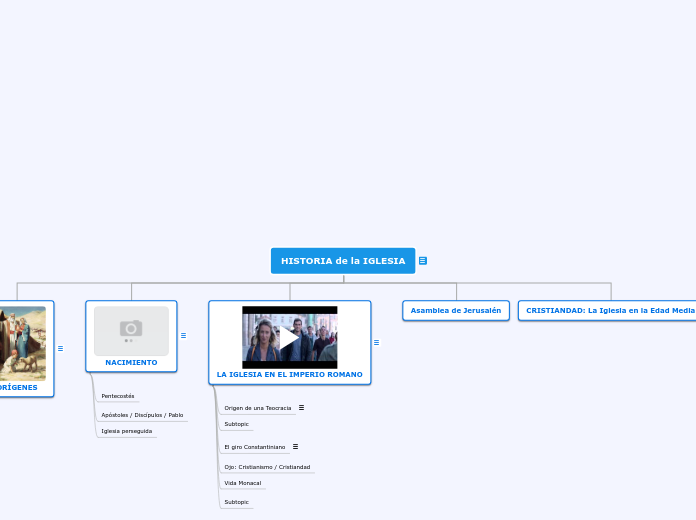Select the LA IGLESIA EN EL IMPERIO ROMANO label
This screenshot has height=520, width=696.
pos(289,374)
